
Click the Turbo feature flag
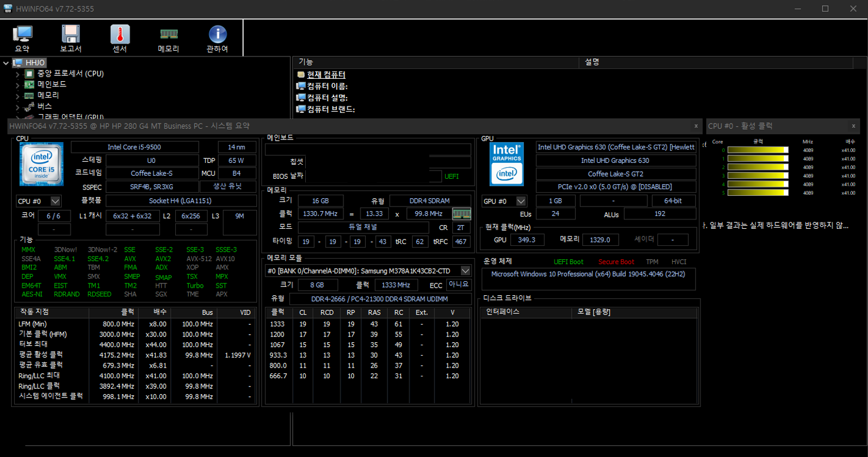195,286
